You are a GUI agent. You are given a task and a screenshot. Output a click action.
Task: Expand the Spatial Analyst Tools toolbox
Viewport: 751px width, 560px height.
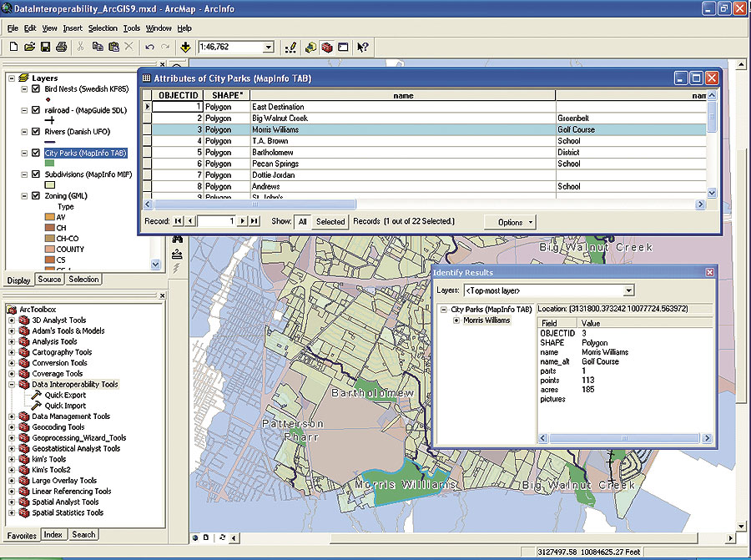pyautogui.click(x=12, y=502)
